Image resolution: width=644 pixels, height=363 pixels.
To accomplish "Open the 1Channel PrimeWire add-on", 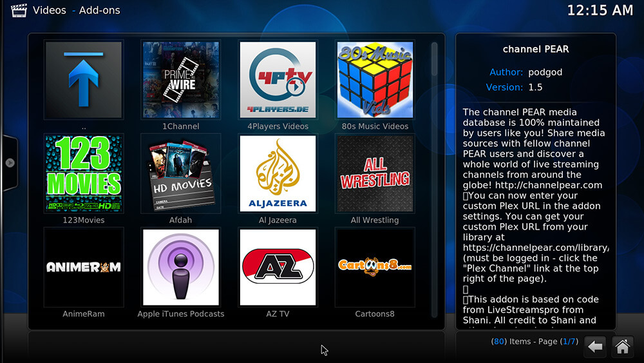I will (x=180, y=79).
